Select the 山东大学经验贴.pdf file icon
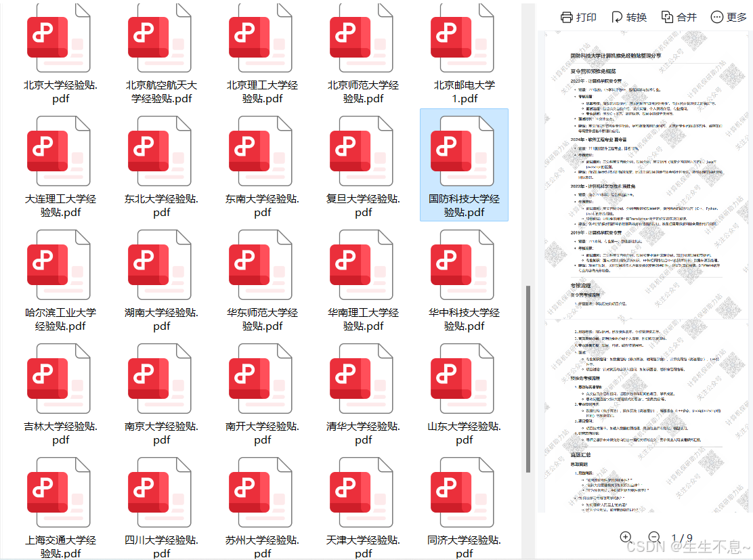753x560 pixels. [462, 379]
